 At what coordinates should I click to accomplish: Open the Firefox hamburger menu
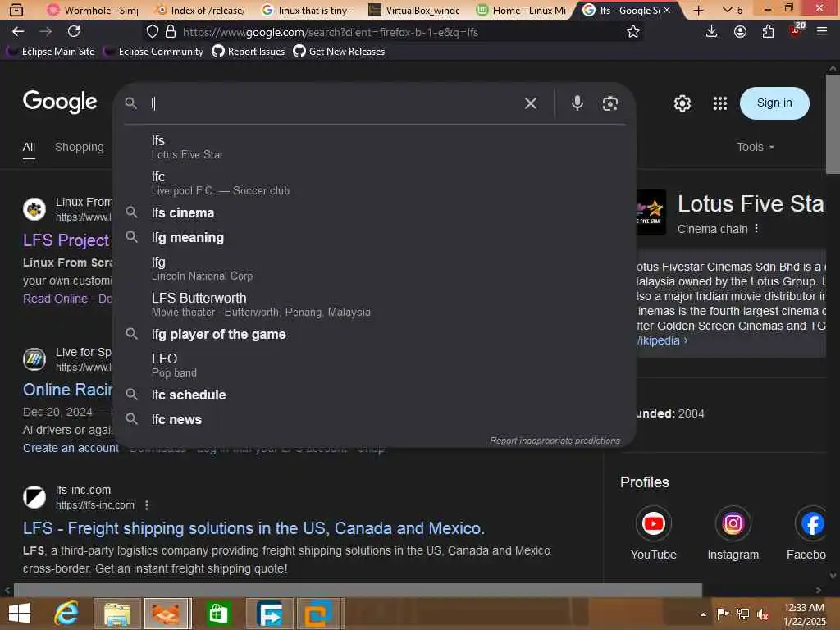(x=822, y=32)
